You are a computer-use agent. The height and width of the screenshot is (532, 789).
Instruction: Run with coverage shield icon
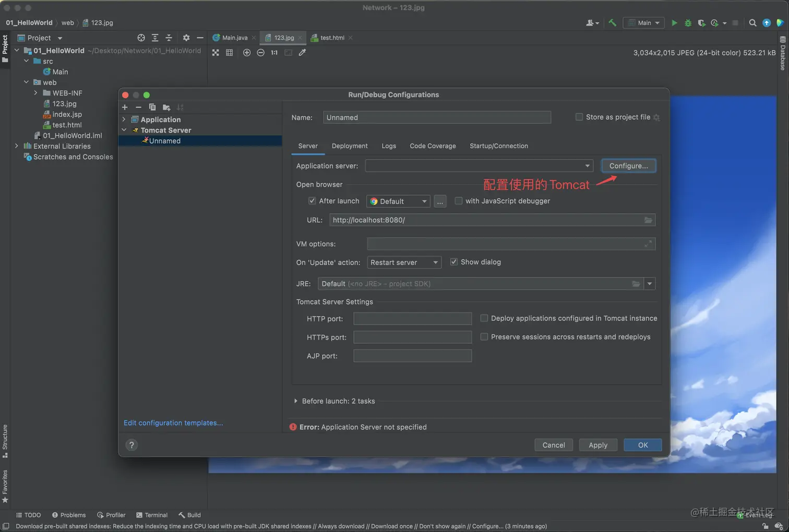[x=701, y=23]
